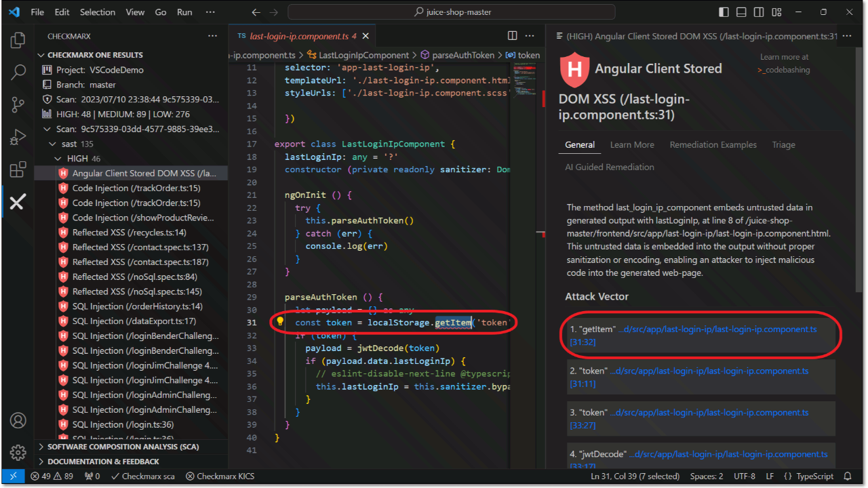Open AI Guided Remediation tab
Image resolution: width=868 pixels, height=488 pixels.
610,167
